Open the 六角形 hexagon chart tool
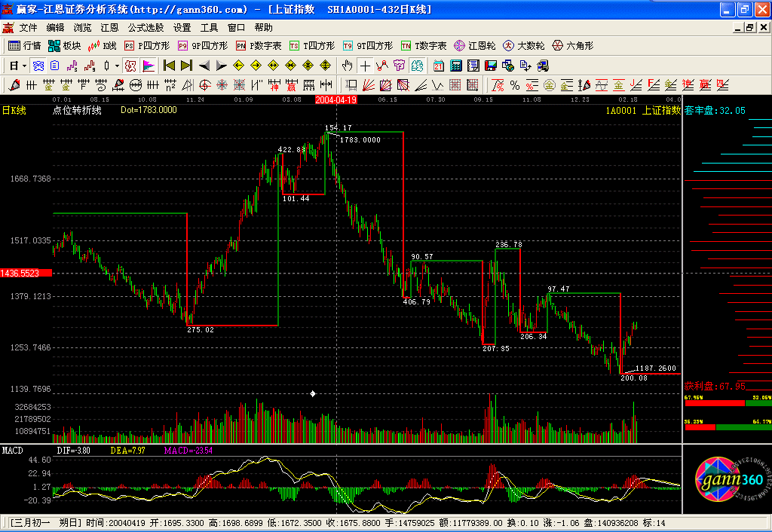 (572, 46)
